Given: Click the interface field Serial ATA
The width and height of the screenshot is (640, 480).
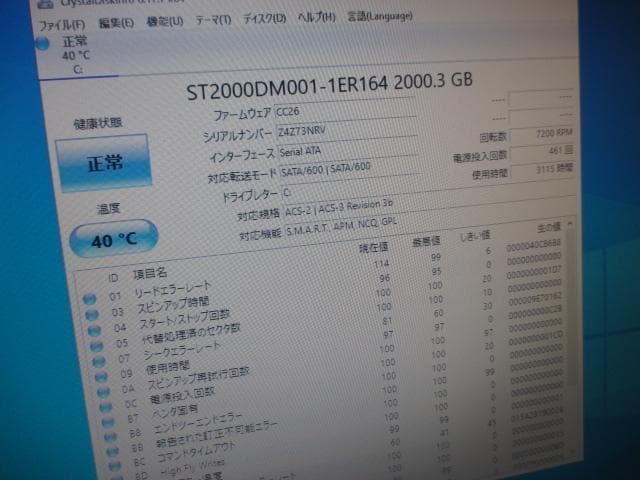Looking at the screenshot, I should (349, 148).
